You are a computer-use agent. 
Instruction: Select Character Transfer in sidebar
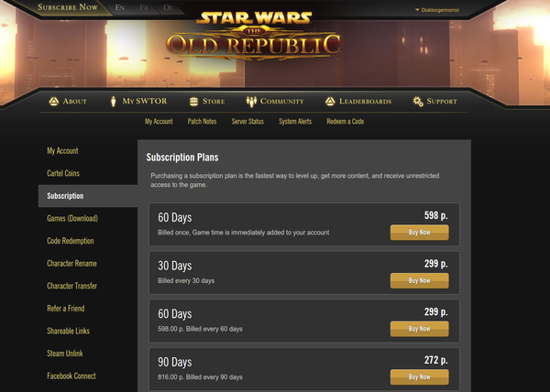click(72, 286)
